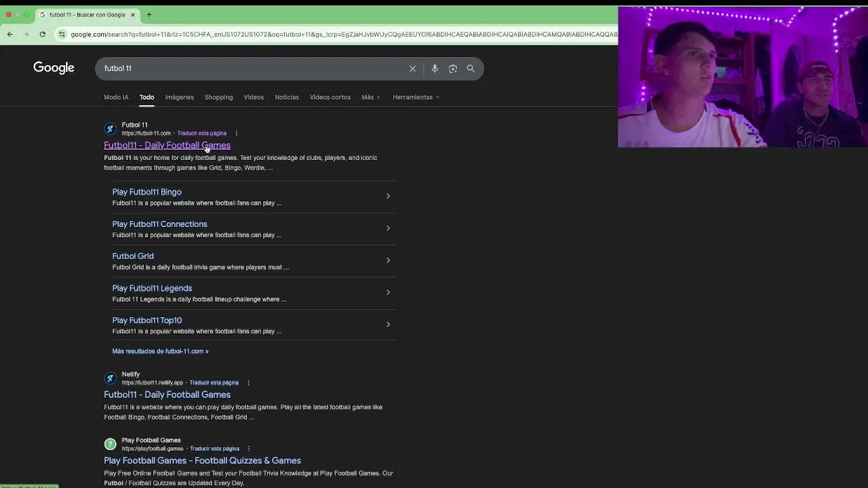Click the https://futbol11.netlify.app URL text

[x=152, y=383]
